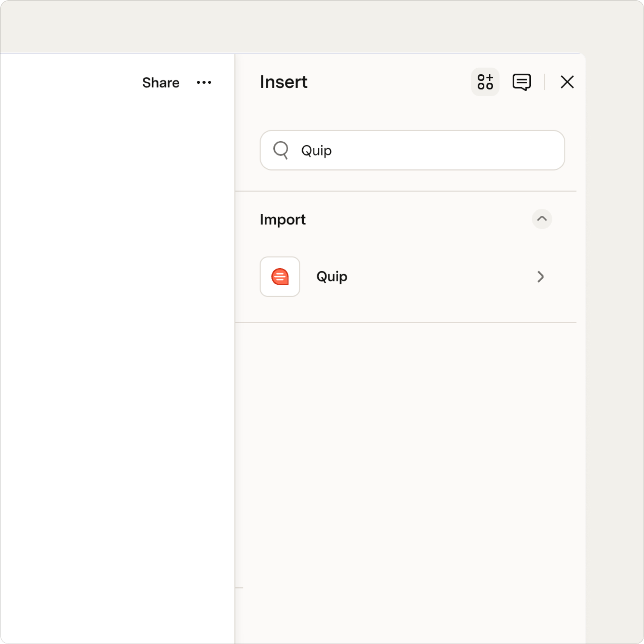Open the comments panel icon
The height and width of the screenshot is (644, 644).
pyautogui.click(x=522, y=82)
